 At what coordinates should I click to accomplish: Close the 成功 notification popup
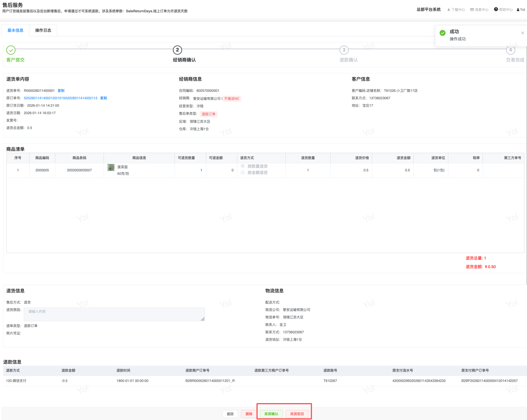click(522, 33)
